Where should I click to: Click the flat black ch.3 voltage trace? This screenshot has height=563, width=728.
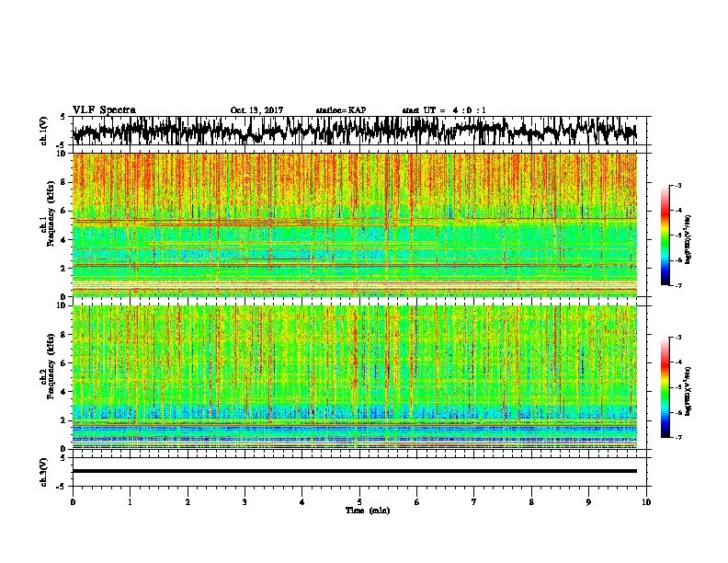[x=354, y=471]
